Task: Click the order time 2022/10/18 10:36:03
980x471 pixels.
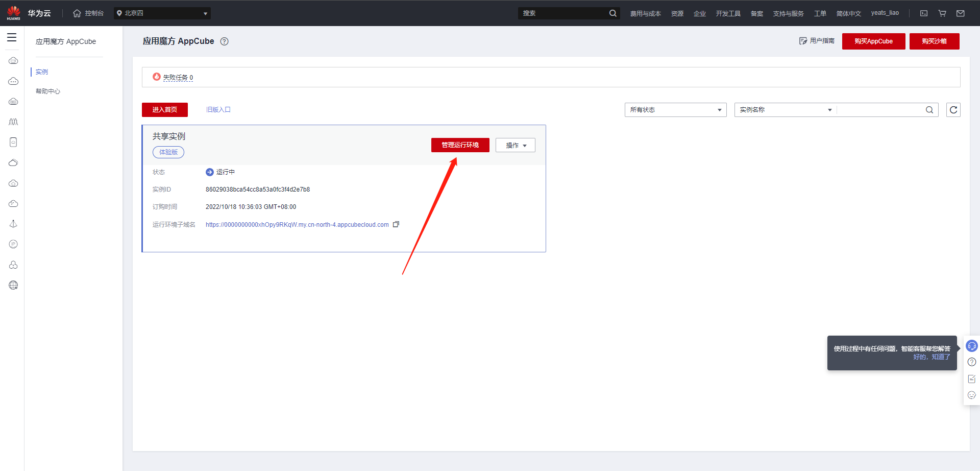Action: [251, 207]
